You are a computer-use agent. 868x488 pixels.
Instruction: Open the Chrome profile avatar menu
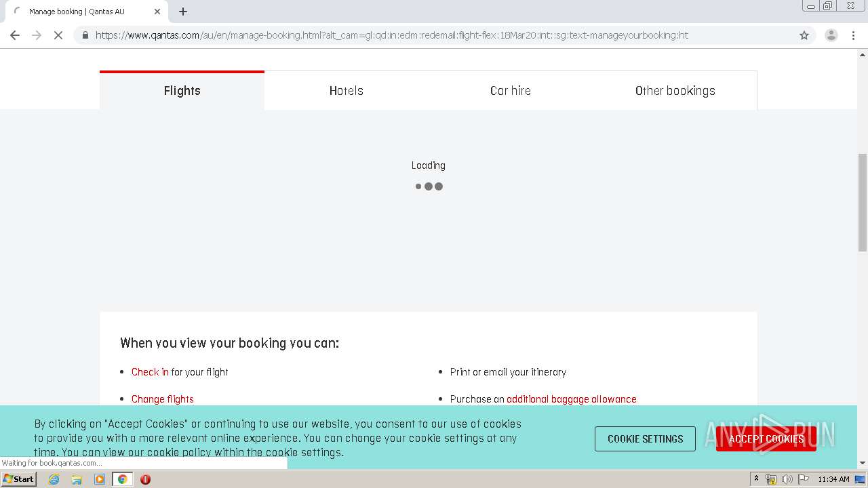(x=831, y=35)
